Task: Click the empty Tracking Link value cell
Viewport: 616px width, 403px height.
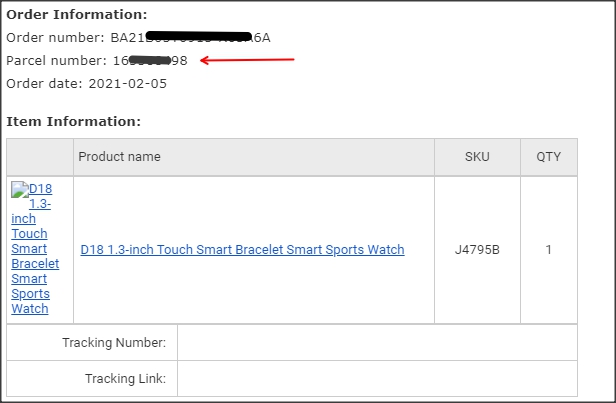Action: [377, 379]
